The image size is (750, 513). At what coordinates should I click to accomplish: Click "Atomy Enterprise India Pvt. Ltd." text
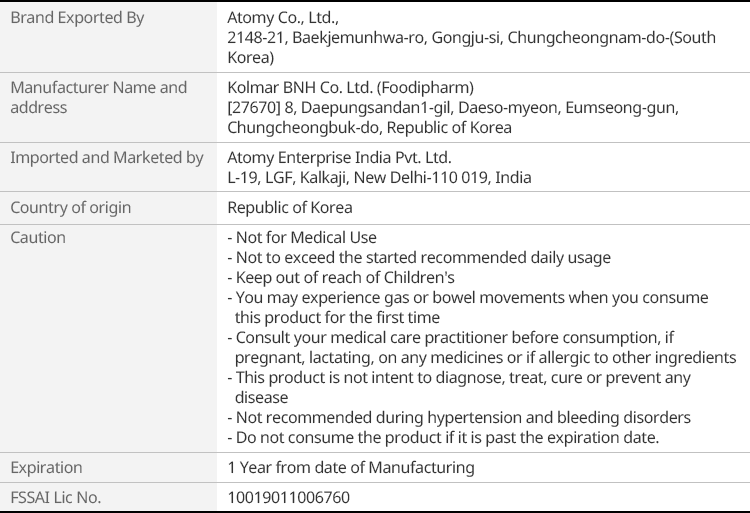coord(339,158)
